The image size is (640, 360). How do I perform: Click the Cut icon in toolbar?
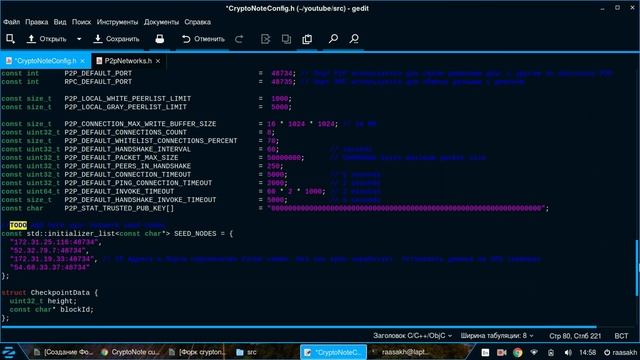pos(265,39)
